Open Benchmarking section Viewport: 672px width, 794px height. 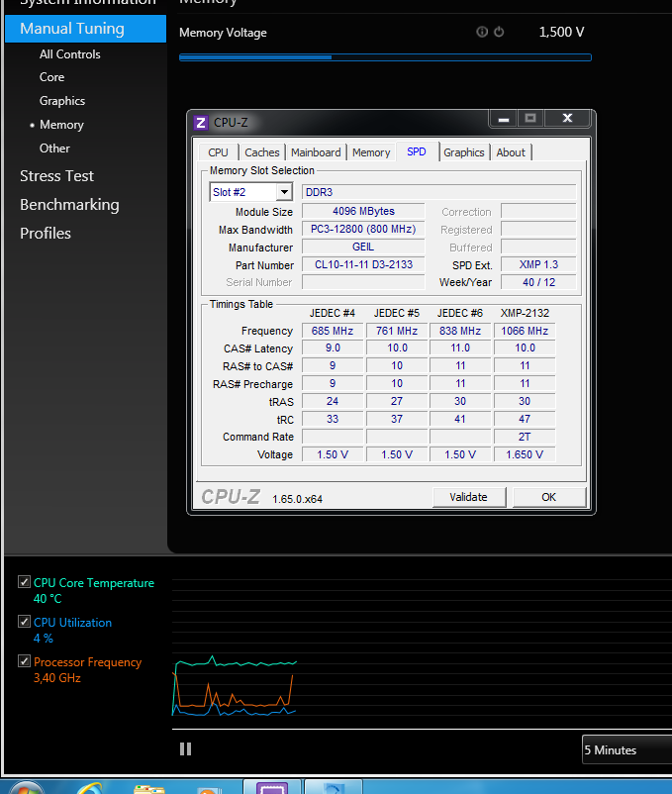(x=69, y=205)
